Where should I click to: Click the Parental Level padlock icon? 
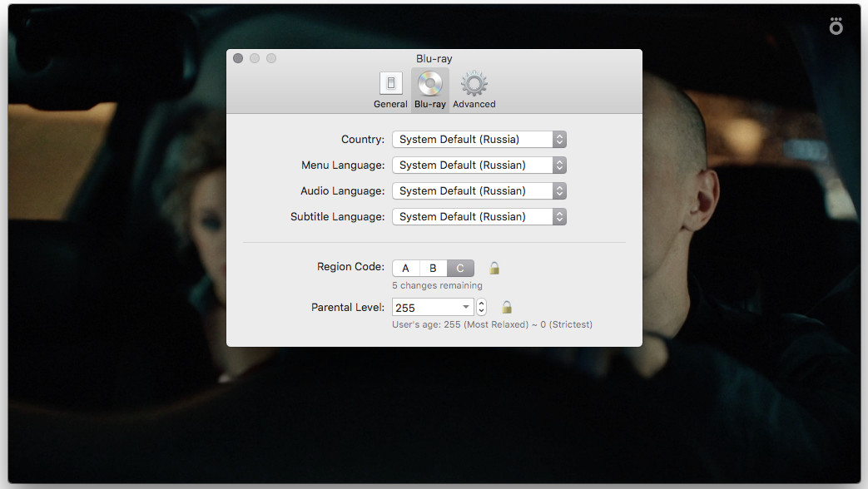click(x=507, y=307)
